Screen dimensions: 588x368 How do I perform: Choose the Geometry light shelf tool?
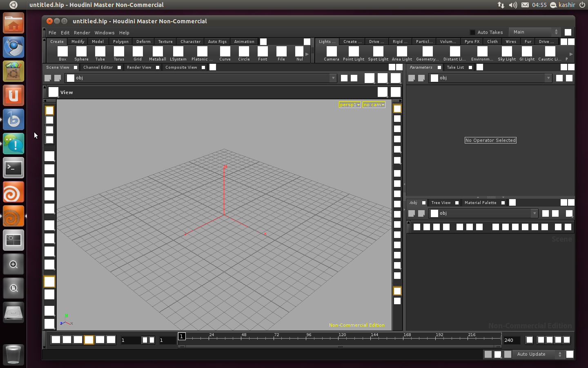428,54
